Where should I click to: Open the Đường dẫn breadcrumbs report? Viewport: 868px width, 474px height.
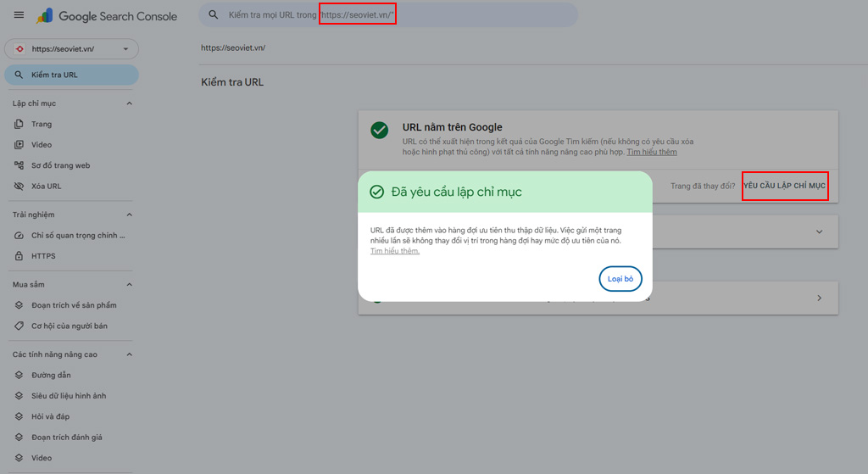[51, 375]
